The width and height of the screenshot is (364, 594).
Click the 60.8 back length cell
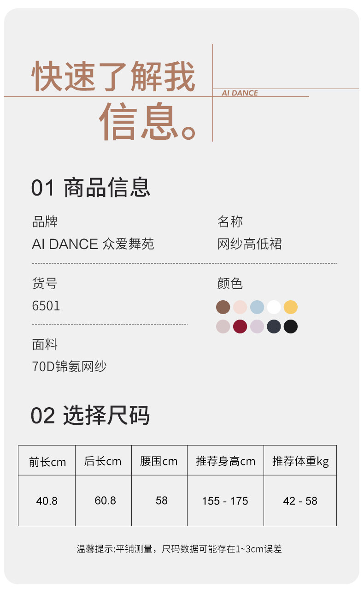[105, 500]
